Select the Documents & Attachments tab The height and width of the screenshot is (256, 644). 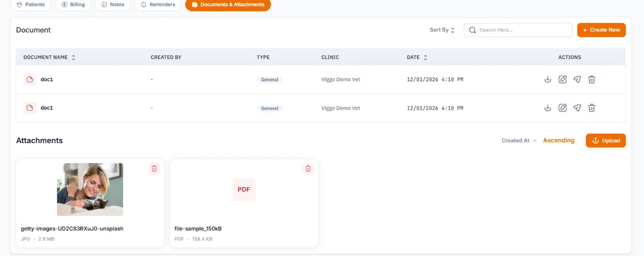tap(228, 5)
